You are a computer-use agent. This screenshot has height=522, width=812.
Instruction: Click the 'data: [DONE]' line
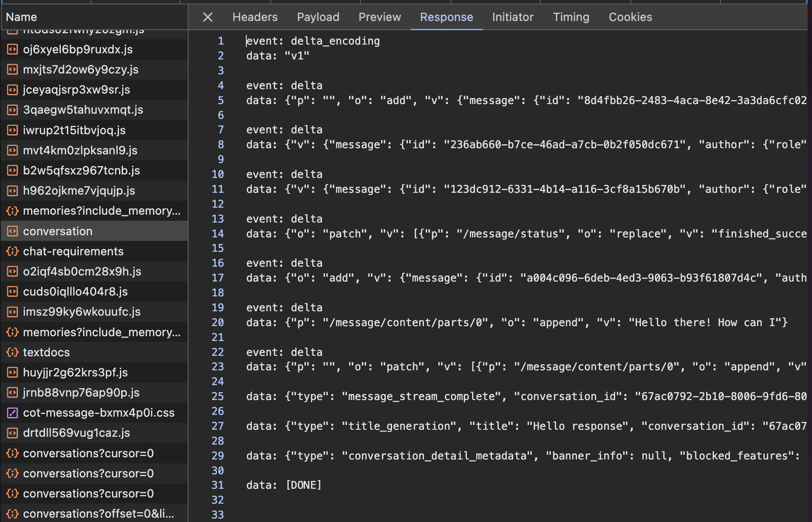[x=284, y=485]
